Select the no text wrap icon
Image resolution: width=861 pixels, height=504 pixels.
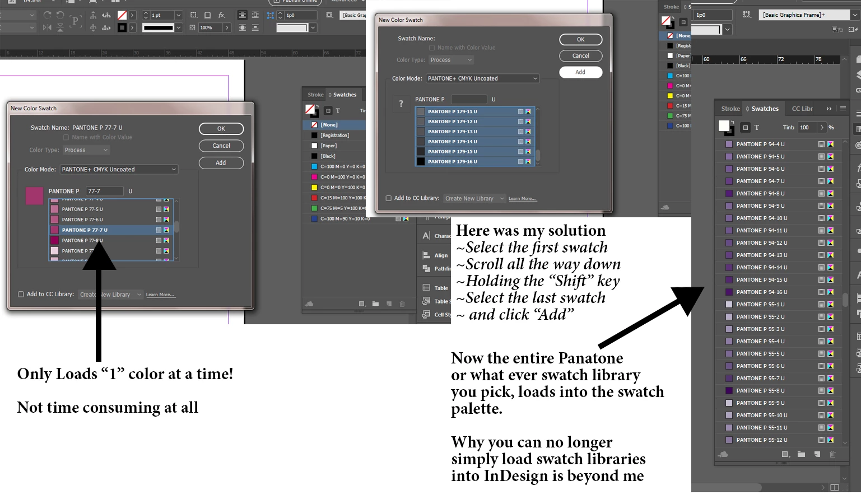[242, 15]
